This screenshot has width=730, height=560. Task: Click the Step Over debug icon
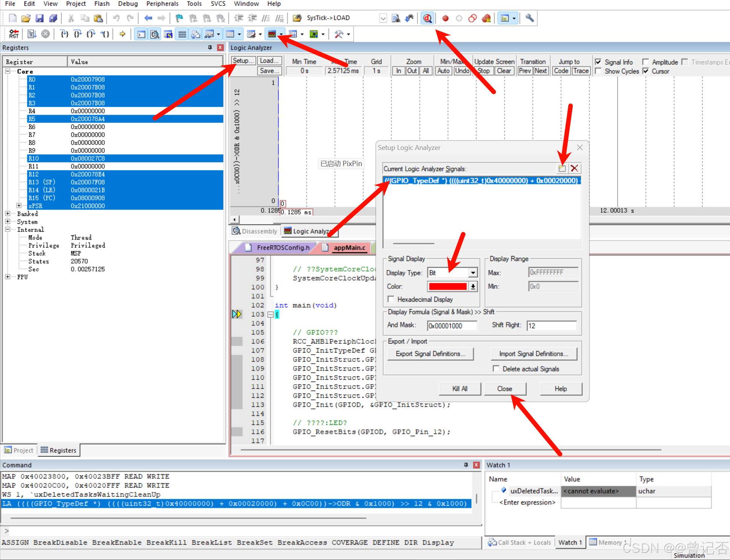point(78,34)
